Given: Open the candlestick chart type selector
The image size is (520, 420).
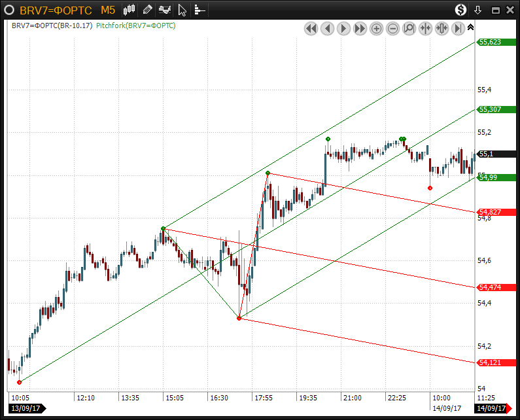Looking at the screenshot, I should (130, 10).
